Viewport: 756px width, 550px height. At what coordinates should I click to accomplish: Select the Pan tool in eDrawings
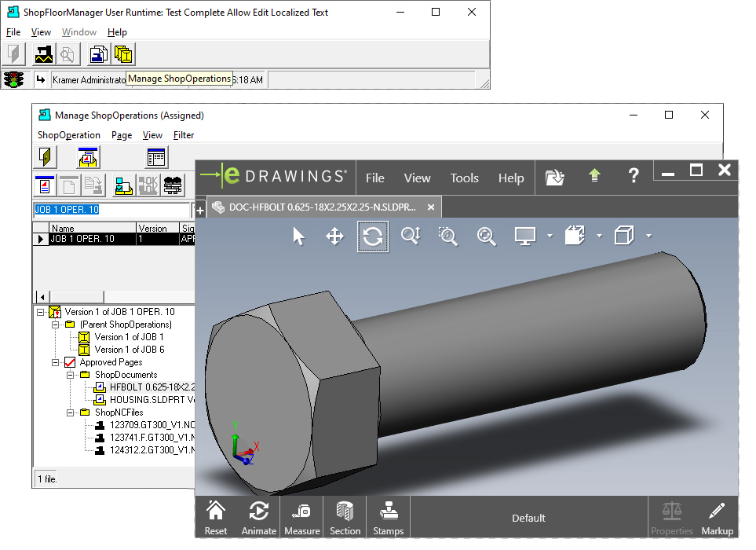coord(334,236)
